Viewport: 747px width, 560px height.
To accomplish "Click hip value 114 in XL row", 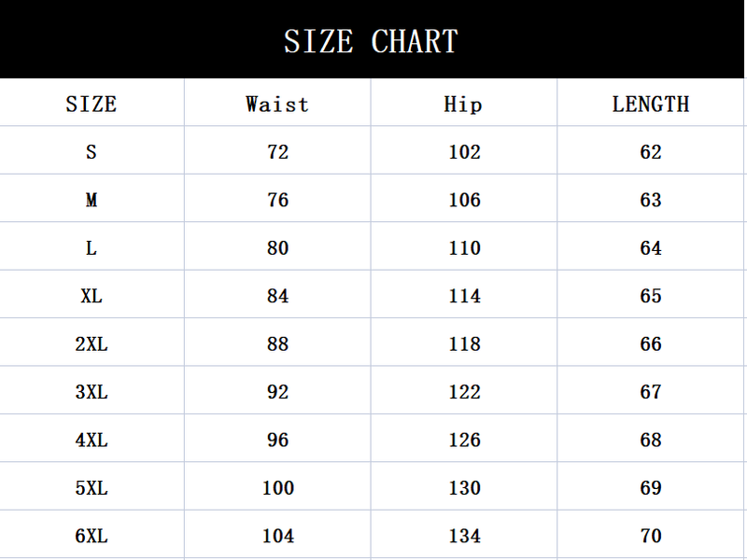I will coord(464,296).
